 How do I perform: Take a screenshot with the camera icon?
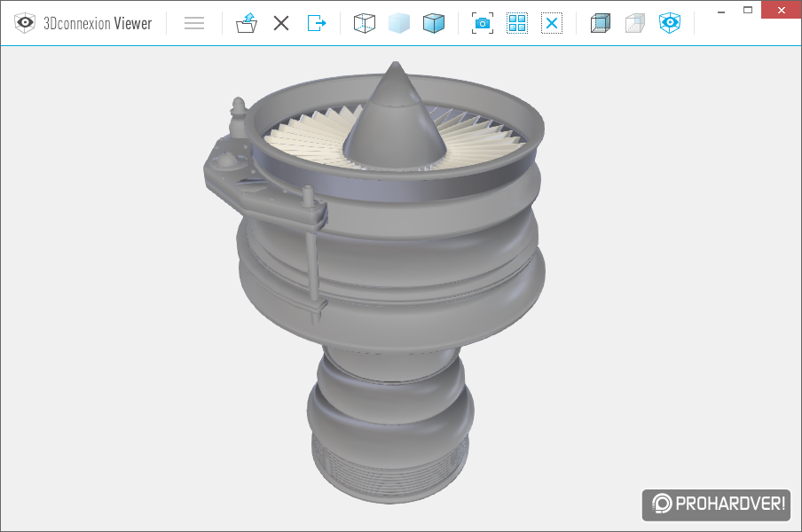483,23
